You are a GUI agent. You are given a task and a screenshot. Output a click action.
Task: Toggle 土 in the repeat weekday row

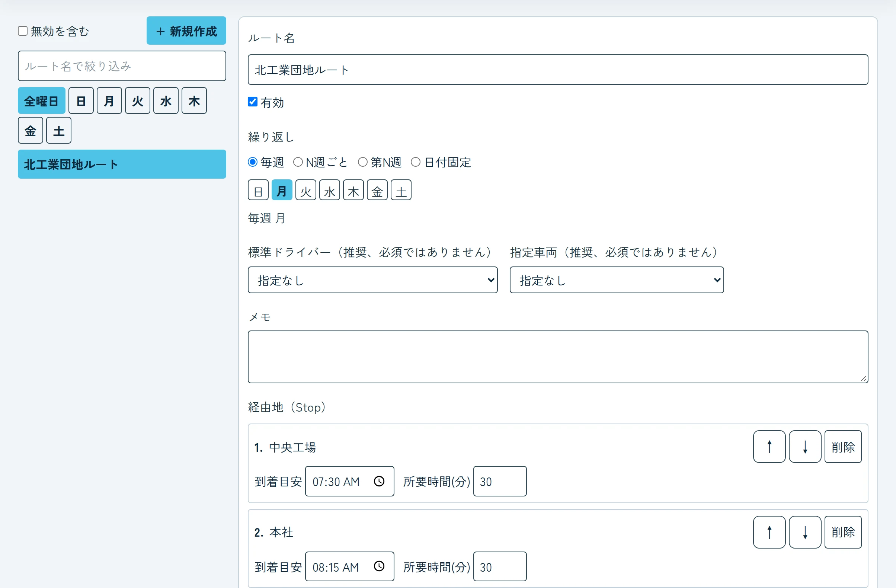pyautogui.click(x=401, y=190)
